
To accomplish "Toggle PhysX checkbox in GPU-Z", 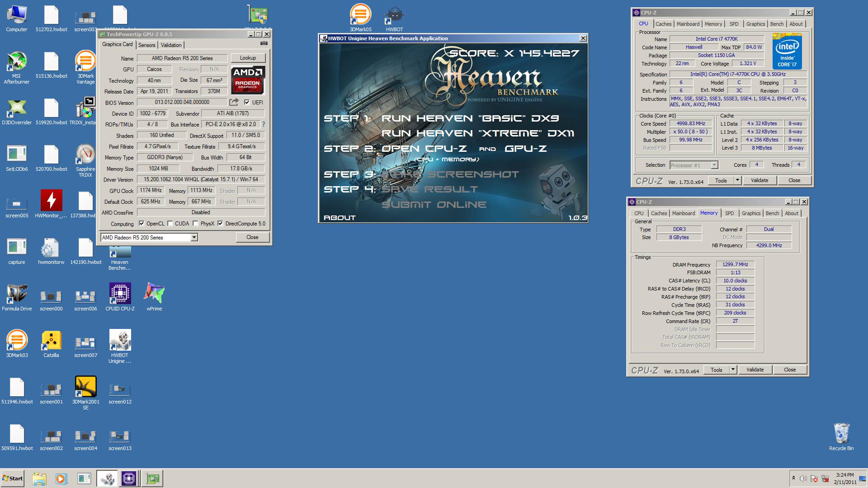I will 195,224.
